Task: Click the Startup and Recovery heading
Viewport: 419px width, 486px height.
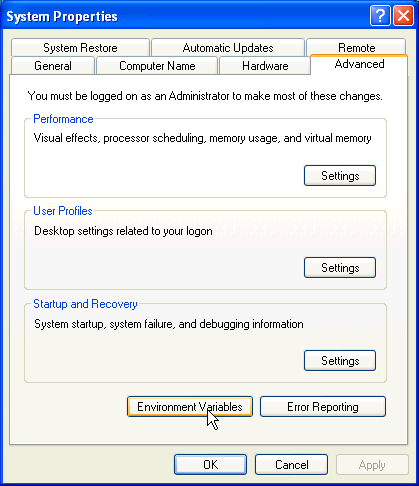Action: 85,304
